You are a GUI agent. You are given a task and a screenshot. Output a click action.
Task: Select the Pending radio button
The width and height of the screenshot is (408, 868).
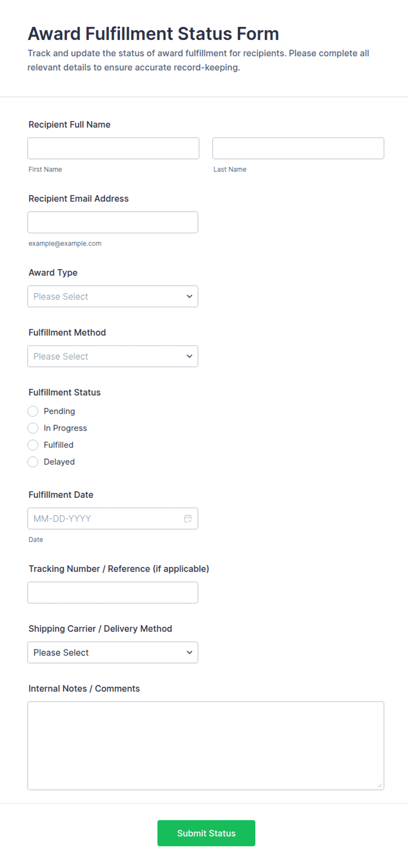(33, 411)
